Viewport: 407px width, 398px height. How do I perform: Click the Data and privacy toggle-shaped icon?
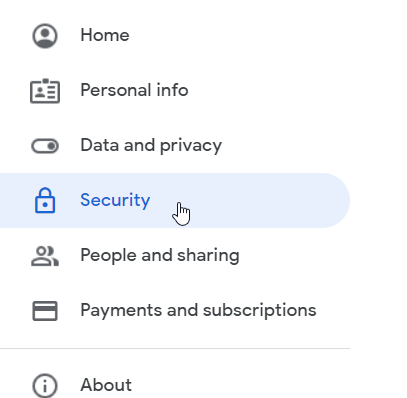tap(45, 146)
